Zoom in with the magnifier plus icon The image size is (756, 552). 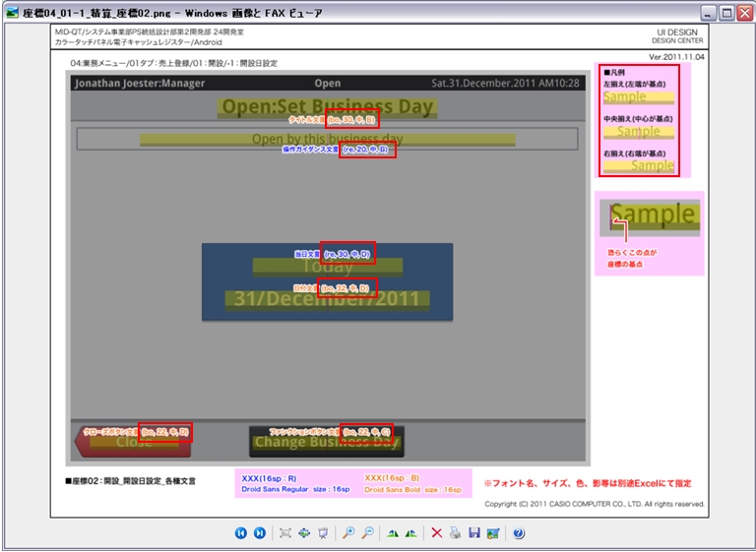tap(349, 533)
